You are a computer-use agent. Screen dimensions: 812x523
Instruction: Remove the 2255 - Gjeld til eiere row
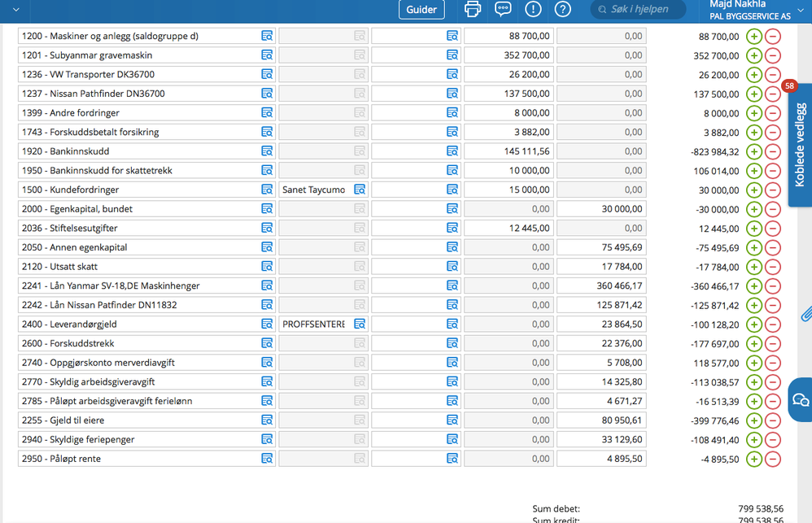click(x=773, y=421)
